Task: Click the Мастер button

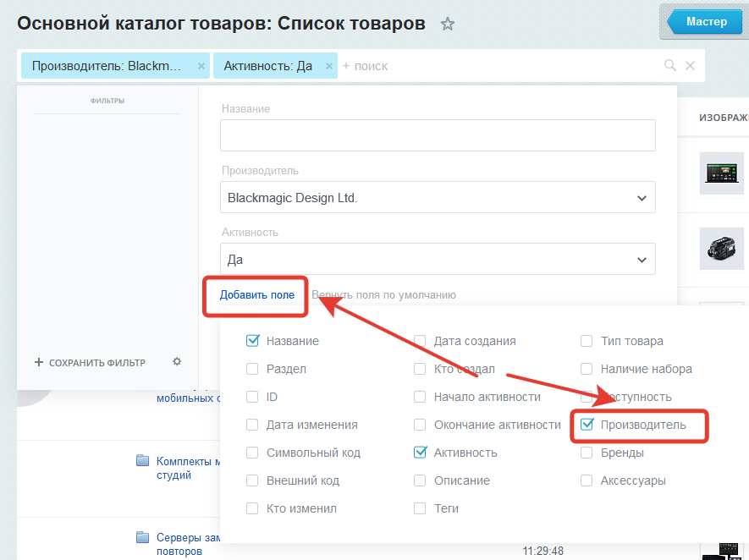Action: coord(705,22)
